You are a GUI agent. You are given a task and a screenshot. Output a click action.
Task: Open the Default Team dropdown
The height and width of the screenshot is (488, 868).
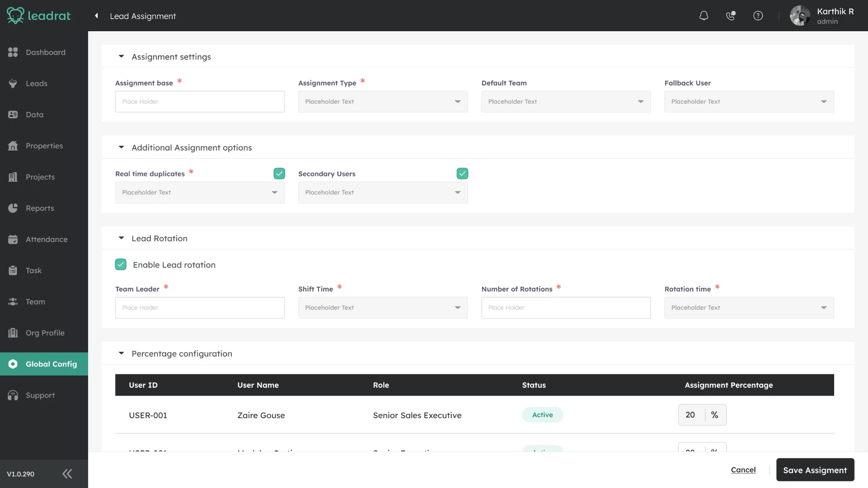click(566, 102)
